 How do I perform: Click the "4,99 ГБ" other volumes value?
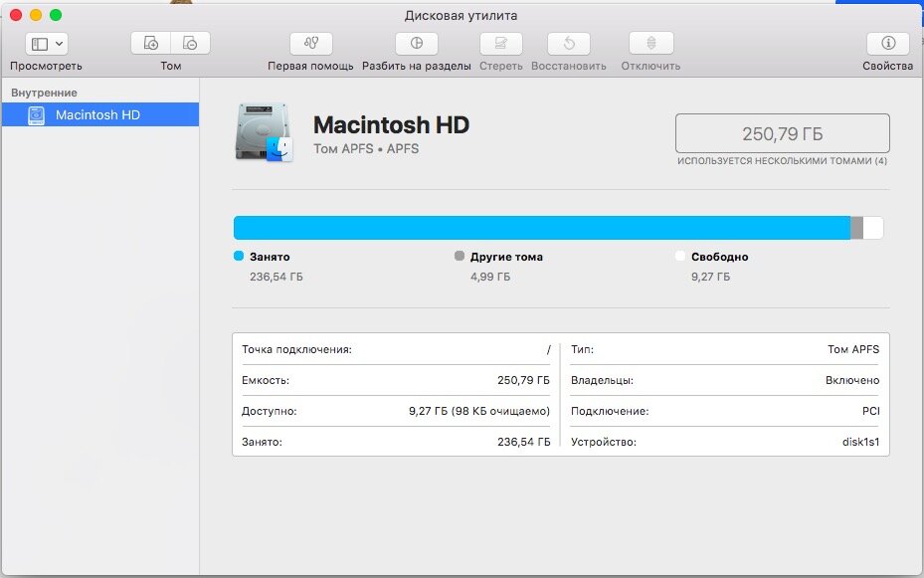click(x=490, y=277)
